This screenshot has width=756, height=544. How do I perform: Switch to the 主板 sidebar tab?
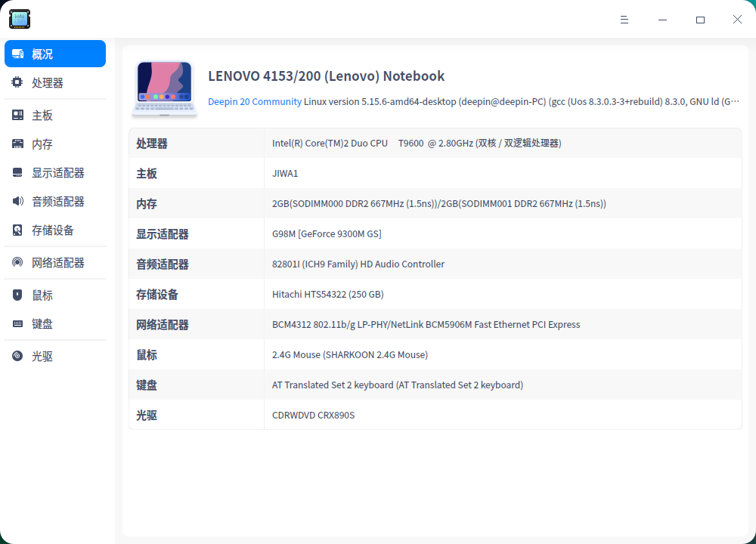[x=55, y=115]
